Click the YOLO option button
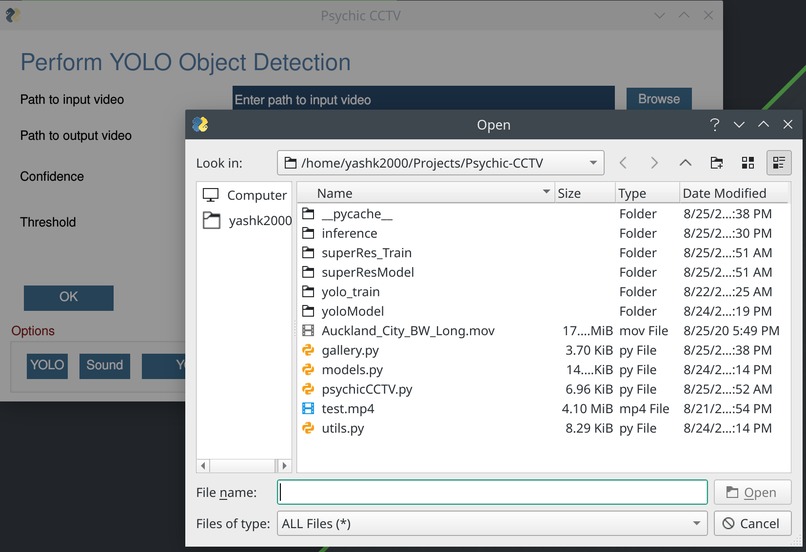806x552 pixels. (47, 365)
